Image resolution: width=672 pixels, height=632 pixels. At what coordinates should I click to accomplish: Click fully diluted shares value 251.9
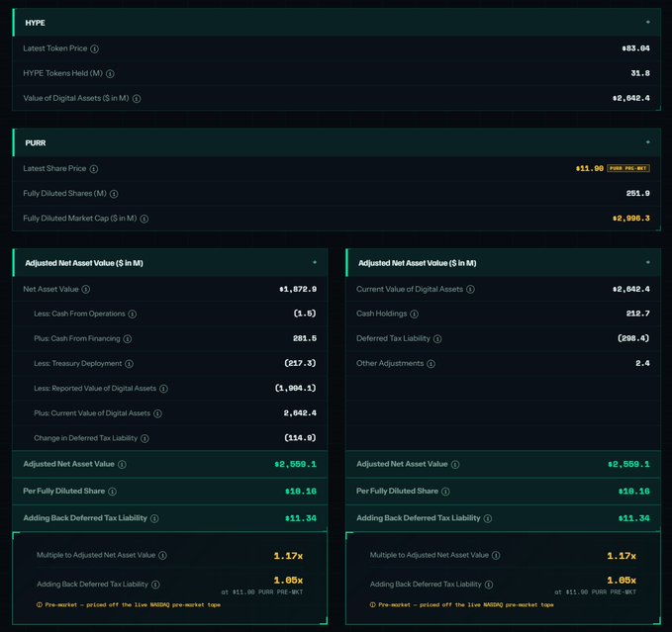click(637, 193)
